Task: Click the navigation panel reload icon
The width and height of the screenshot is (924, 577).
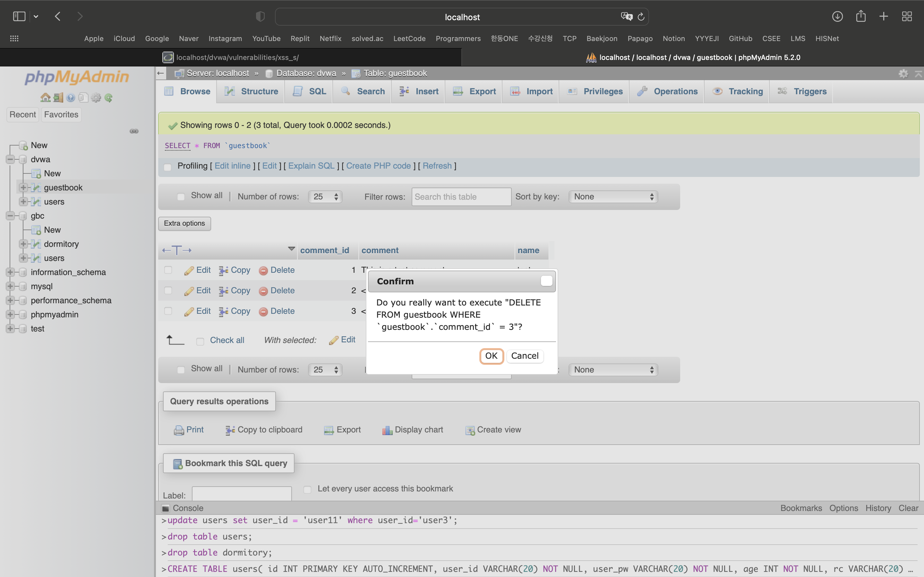Action: [108, 98]
